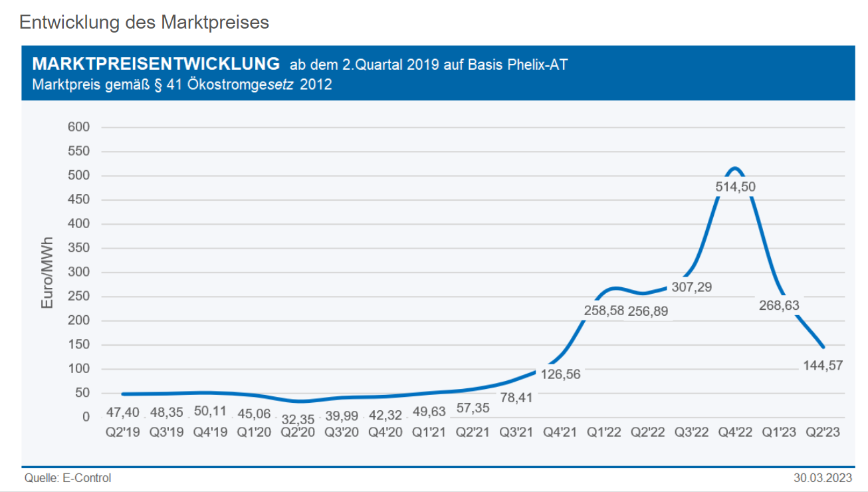Click the 100 y-axis label
This screenshot has width=868, height=492.
coord(78,369)
